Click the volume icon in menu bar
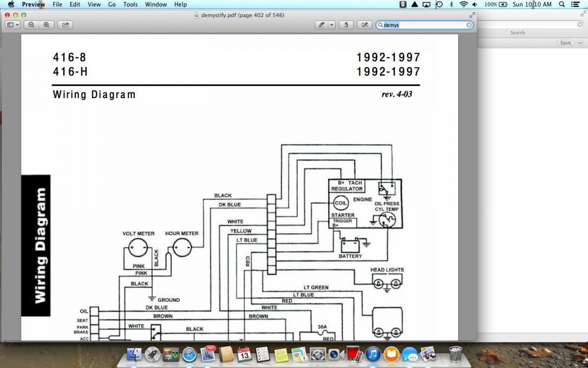 point(475,4)
